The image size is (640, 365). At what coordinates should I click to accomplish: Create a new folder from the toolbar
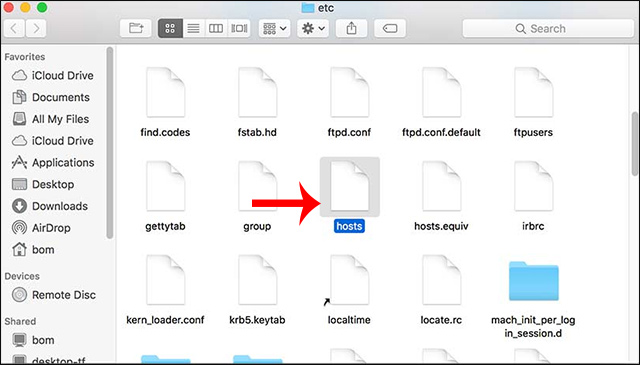136,28
